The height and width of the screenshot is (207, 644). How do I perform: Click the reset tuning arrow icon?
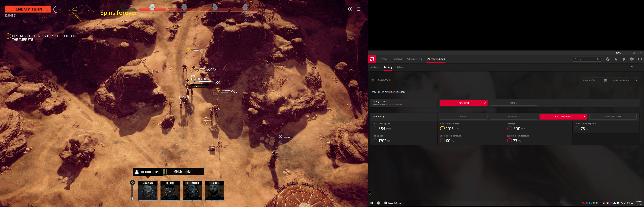[x=632, y=67]
